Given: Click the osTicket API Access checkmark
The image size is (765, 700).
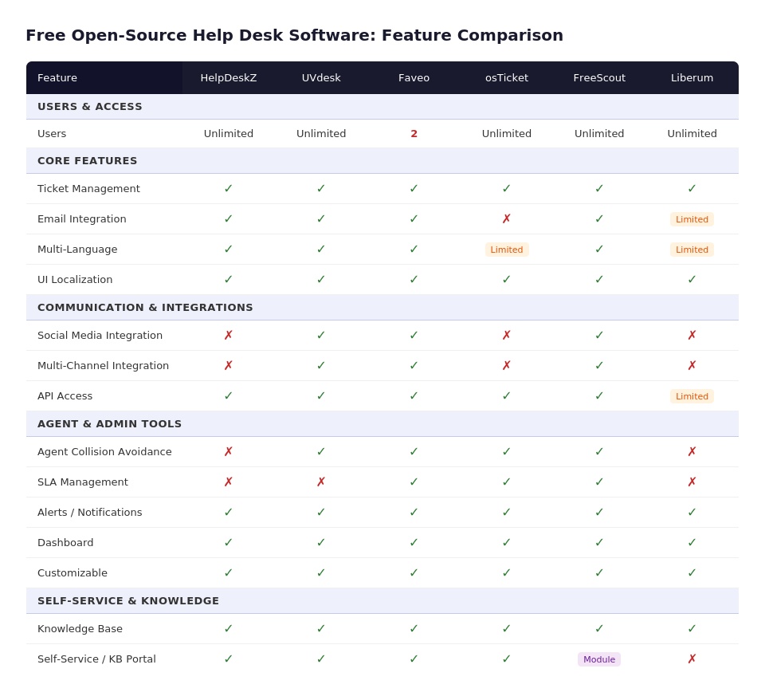Looking at the screenshot, I should (507, 395).
